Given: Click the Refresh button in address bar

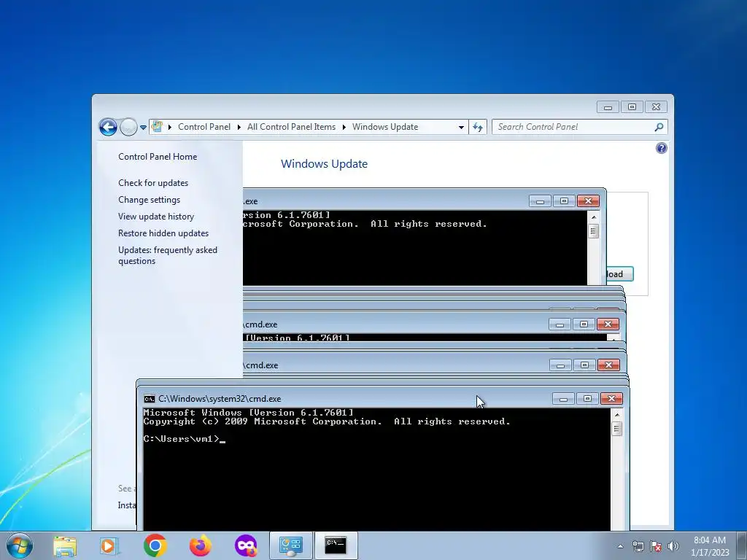Looking at the screenshot, I should tap(478, 127).
